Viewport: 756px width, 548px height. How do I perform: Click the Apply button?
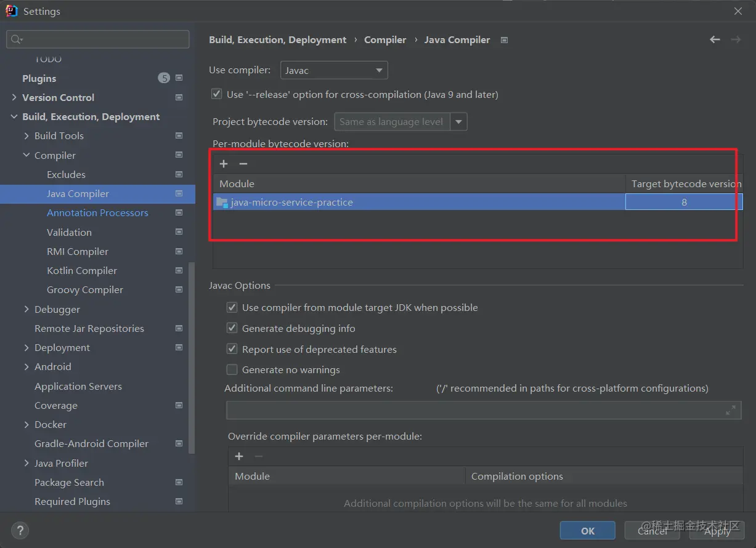pyautogui.click(x=717, y=530)
